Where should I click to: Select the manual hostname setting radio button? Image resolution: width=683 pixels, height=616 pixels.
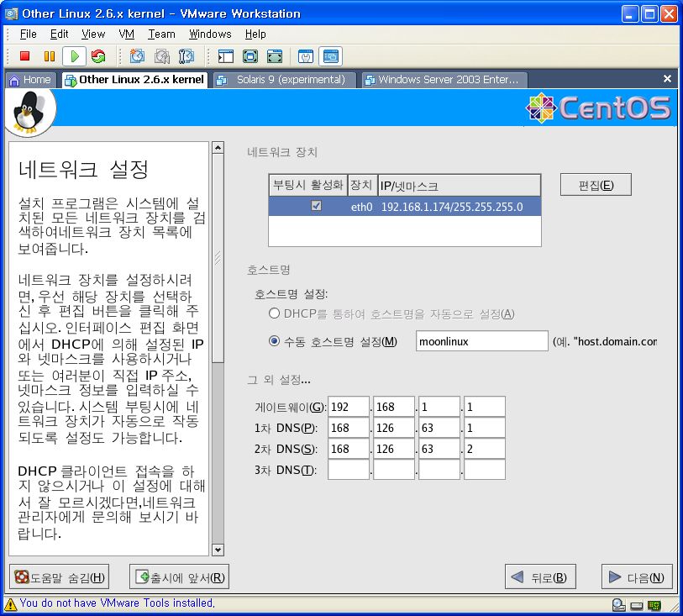274,340
